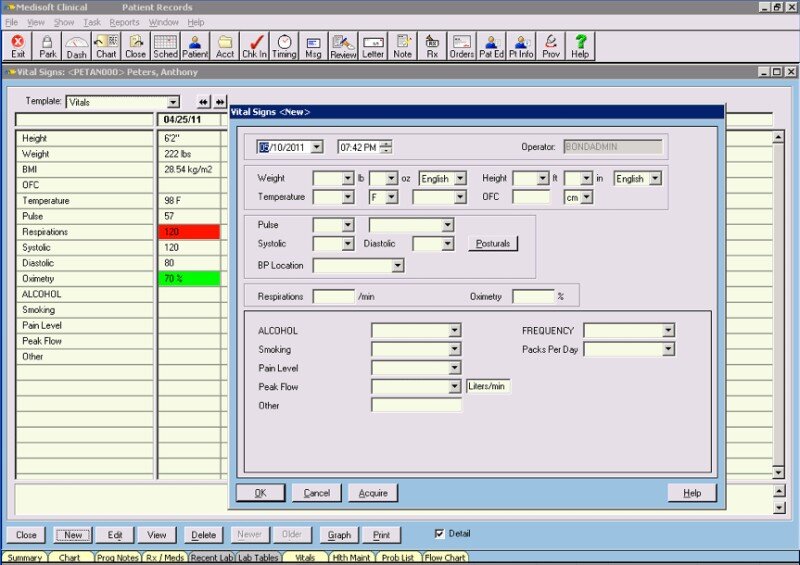Click the Orders toolbar icon
Image resolution: width=800 pixels, height=565 pixels.
click(461, 46)
